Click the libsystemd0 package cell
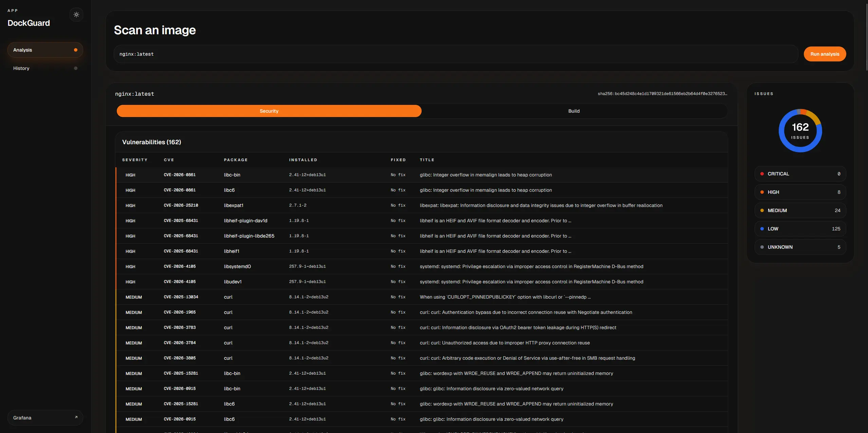Viewport: 868px width, 433px height. point(237,266)
